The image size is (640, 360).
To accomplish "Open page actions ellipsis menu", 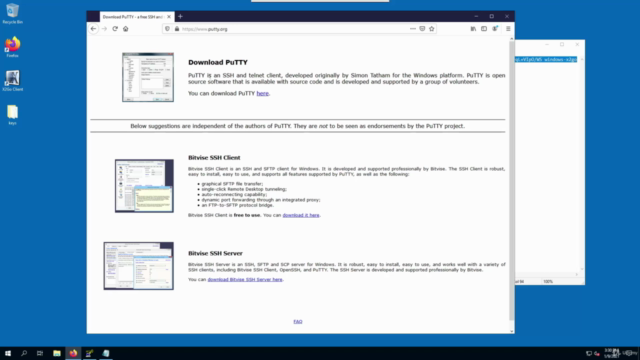I will coord(413,29).
